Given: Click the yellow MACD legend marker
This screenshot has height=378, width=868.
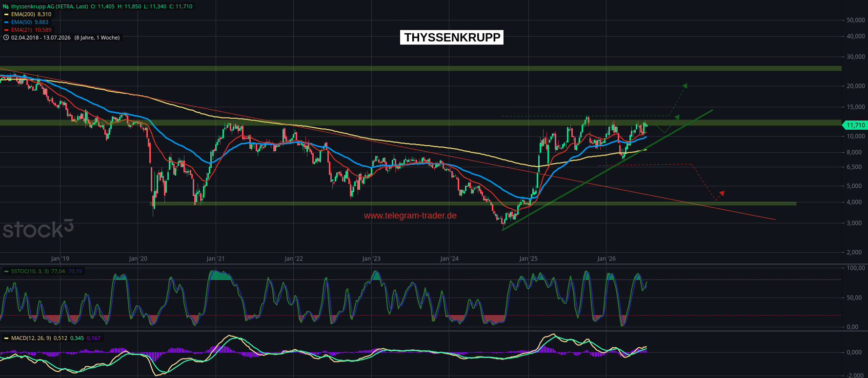Looking at the screenshot, I should 6,338.
